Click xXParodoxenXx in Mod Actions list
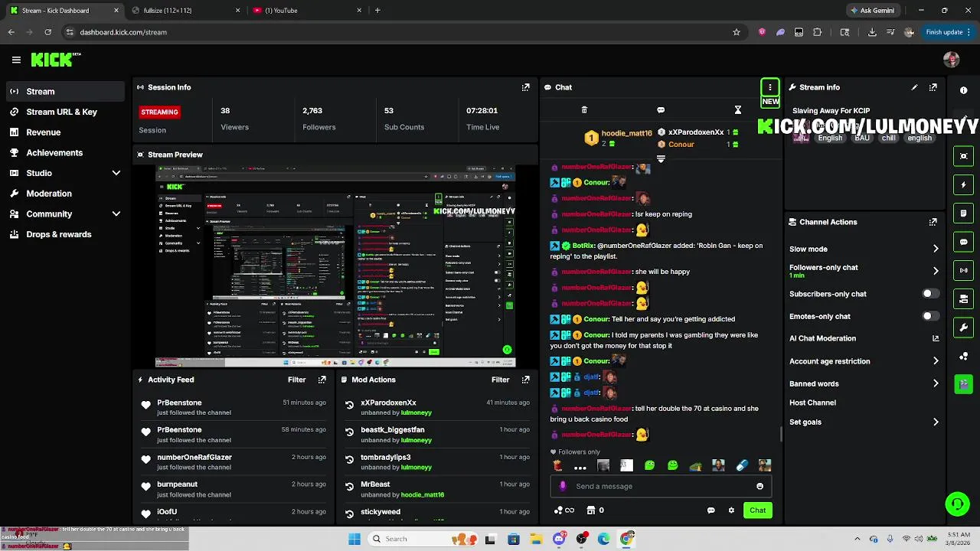Image resolution: width=980 pixels, height=551 pixels. (x=388, y=403)
